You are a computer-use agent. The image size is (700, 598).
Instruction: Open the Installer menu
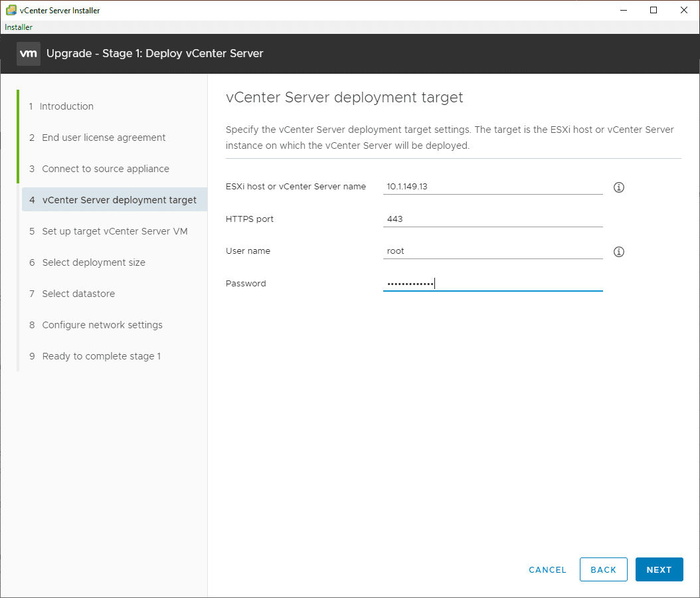coord(19,27)
